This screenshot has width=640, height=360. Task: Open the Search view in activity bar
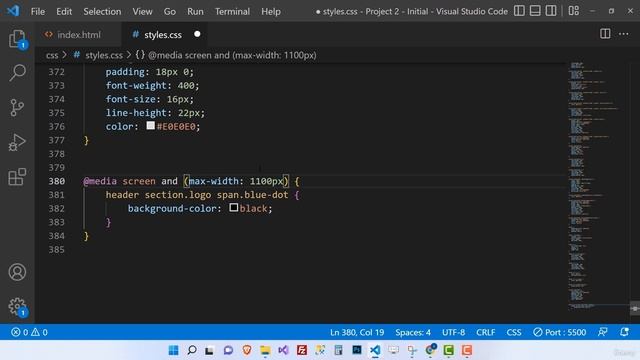coord(17,73)
